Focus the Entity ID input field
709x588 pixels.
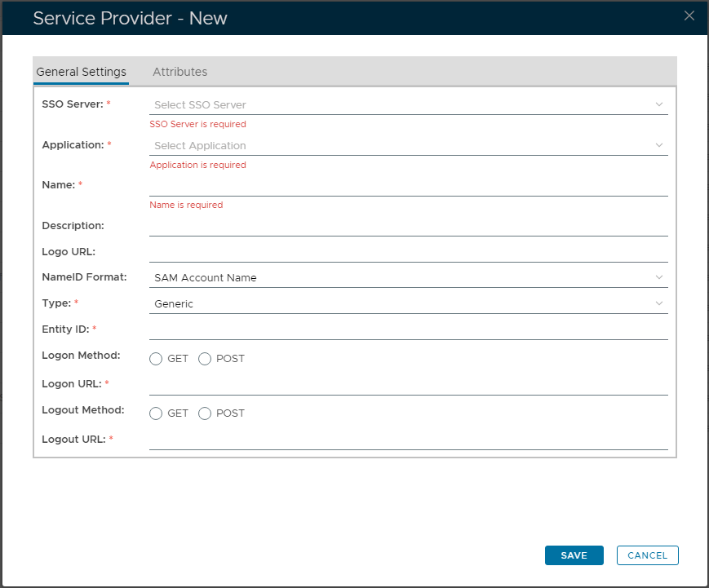(408, 329)
